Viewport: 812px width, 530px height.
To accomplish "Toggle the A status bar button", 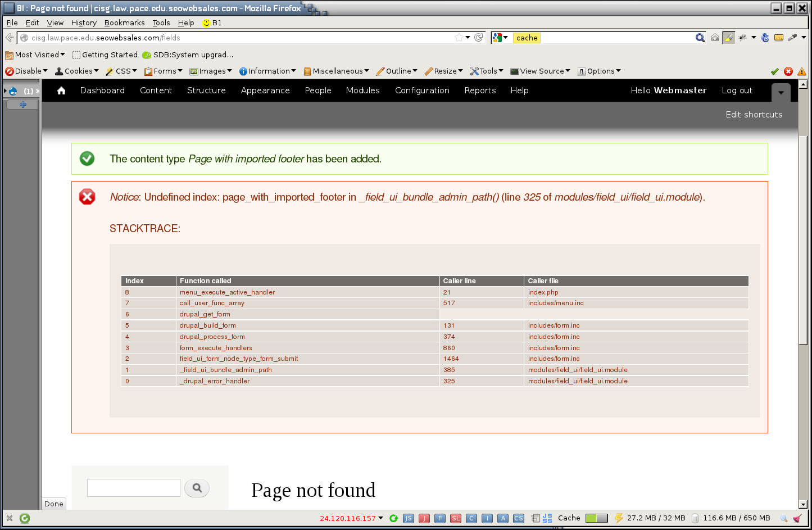I will pyautogui.click(x=503, y=518).
